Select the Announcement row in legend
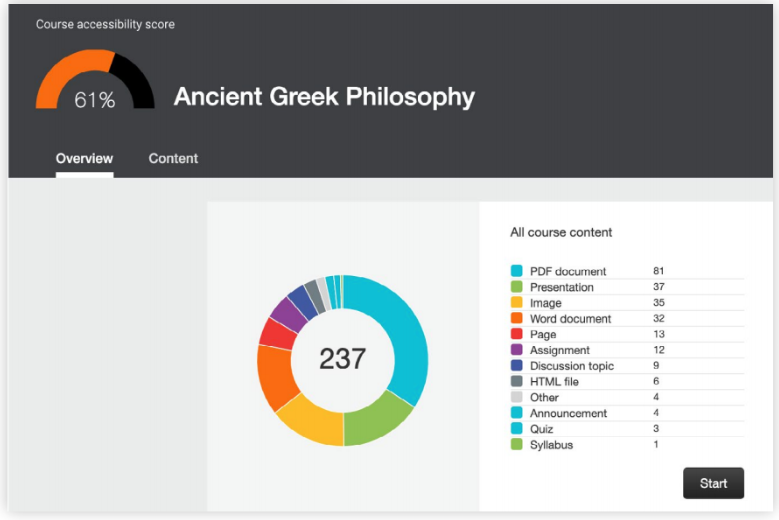Image resolution: width=779 pixels, height=520 pixels. 568,413
